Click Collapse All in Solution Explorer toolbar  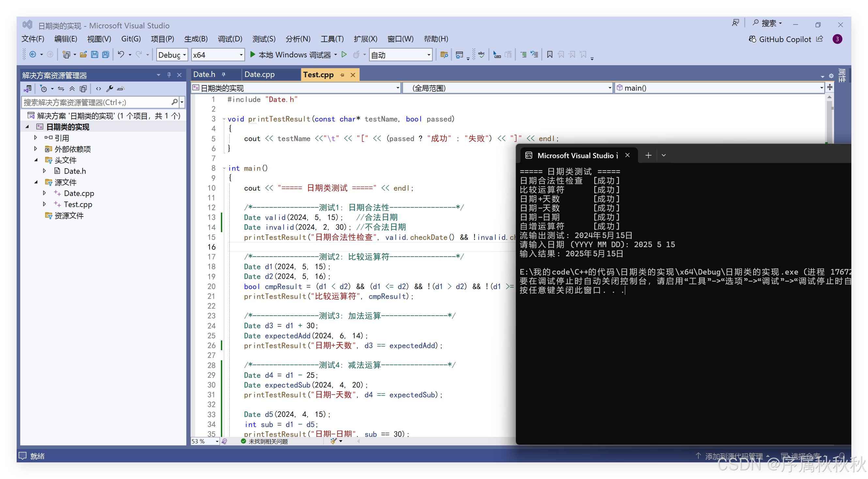point(72,89)
